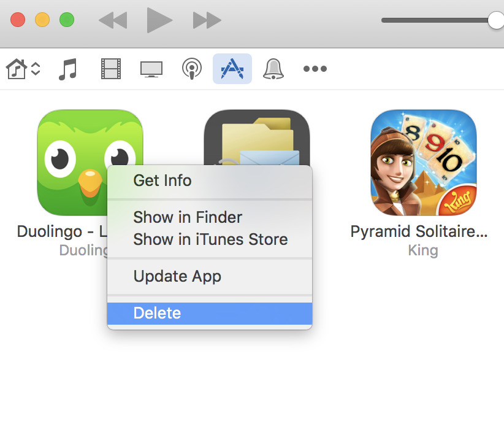Open the TV Shows library
The height and width of the screenshot is (437, 504).
[x=151, y=69]
